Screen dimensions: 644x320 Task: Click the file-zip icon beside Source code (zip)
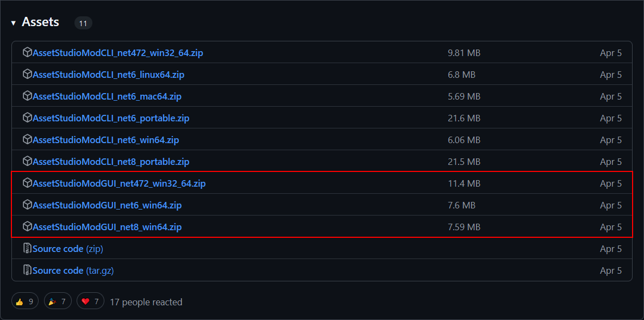tap(27, 249)
